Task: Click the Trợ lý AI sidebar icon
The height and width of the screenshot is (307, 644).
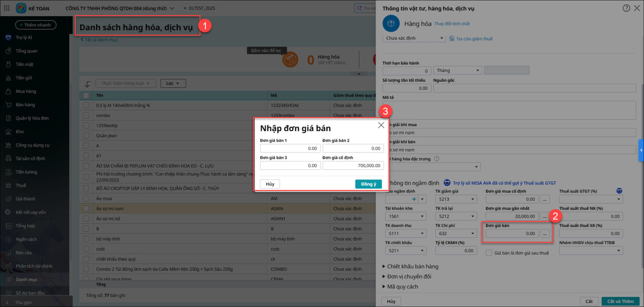Action: point(8,37)
